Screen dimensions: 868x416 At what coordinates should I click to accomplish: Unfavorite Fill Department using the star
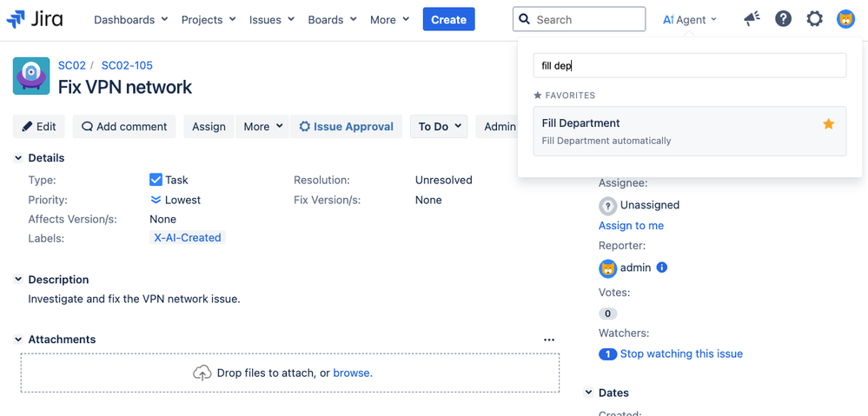[828, 124]
